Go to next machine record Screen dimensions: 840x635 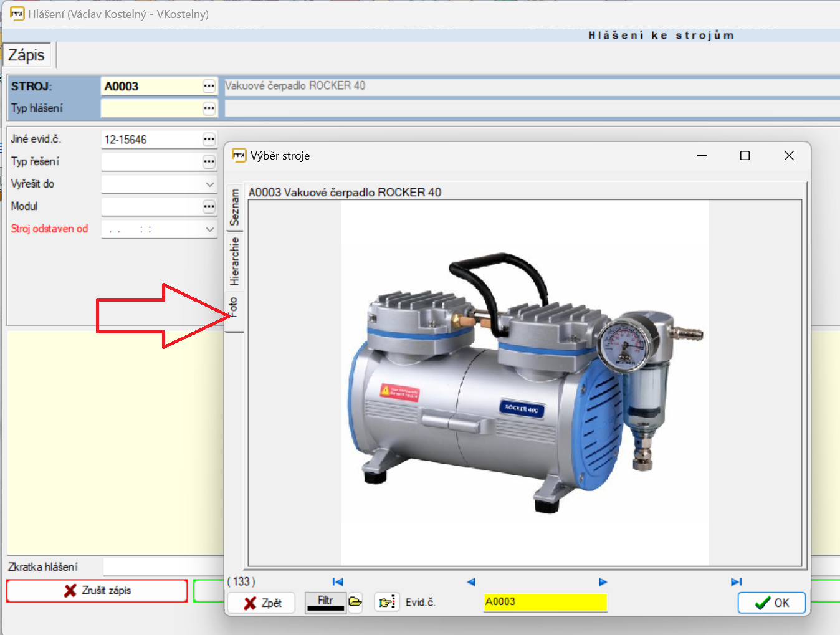[603, 582]
